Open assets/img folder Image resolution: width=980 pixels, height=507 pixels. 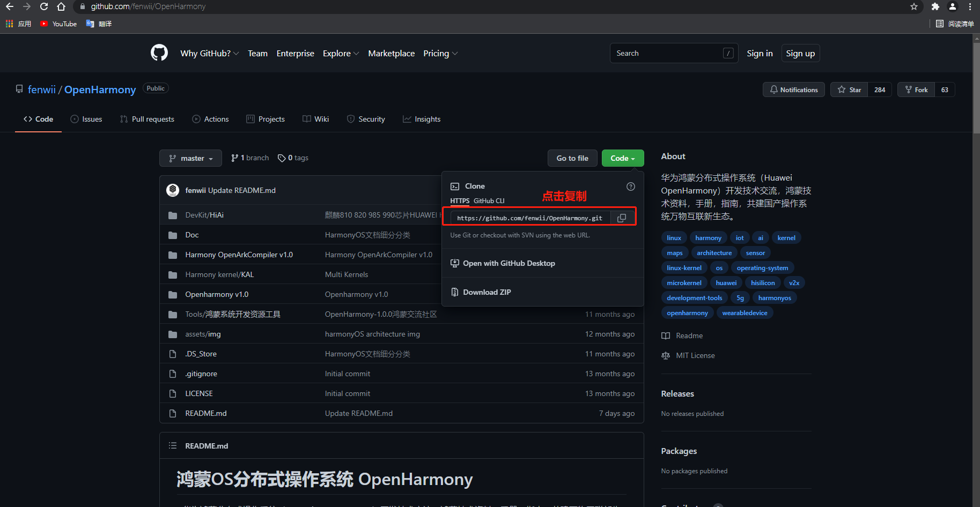click(x=203, y=334)
